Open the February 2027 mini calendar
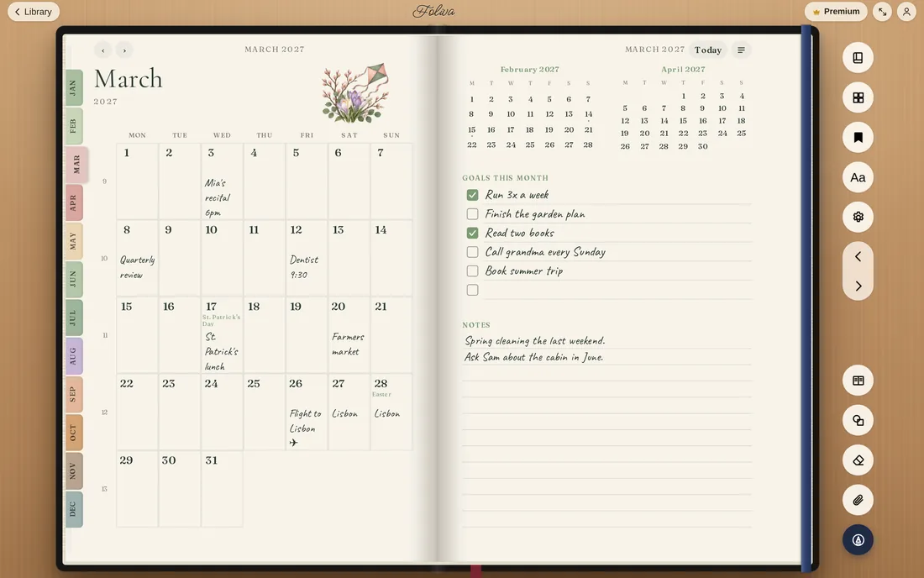The image size is (924, 578). pyautogui.click(x=530, y=108)
